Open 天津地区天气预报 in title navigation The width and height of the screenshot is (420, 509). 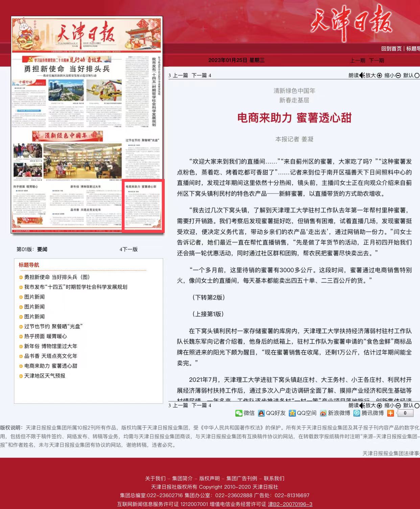coord(45,376)
